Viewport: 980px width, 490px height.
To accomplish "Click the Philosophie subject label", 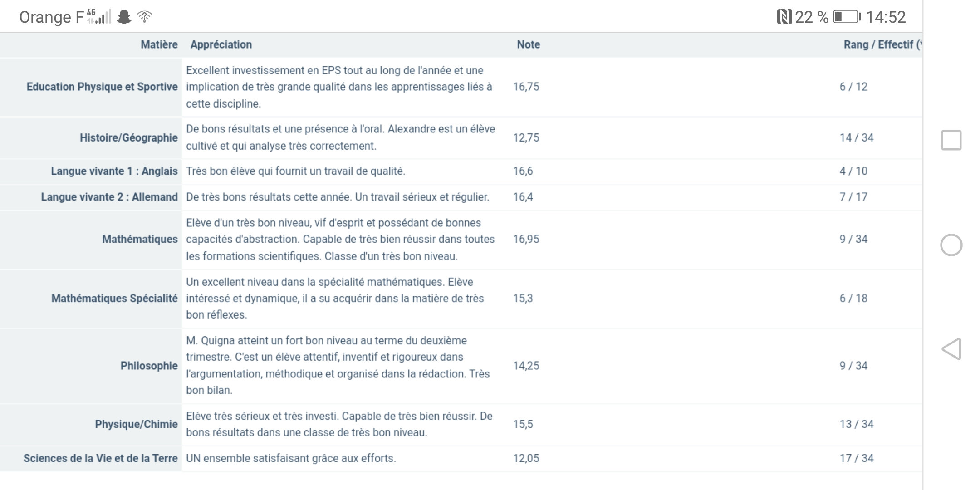I will [x=149, y=366].
